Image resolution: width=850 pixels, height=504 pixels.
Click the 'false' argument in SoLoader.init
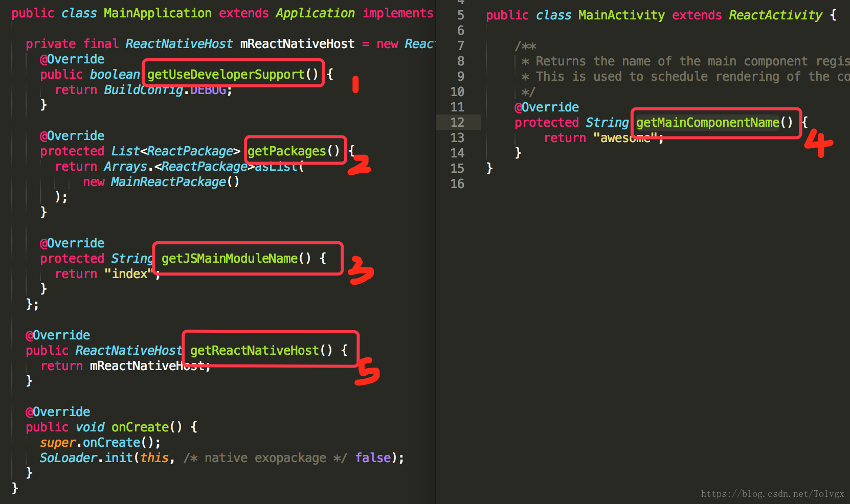point(373,458)
